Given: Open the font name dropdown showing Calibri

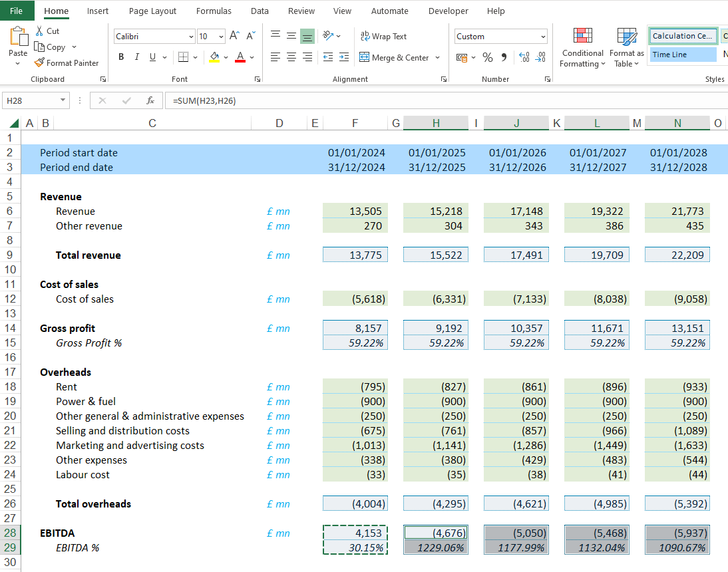Looking at the screenshot, I should [x=192, y=37].
